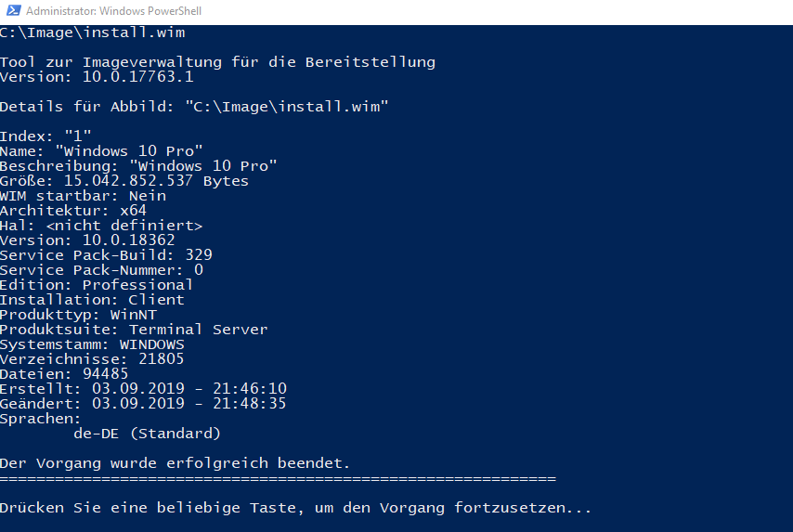
Task: Click the Details für Abbild line
Action: coord(194,107)
